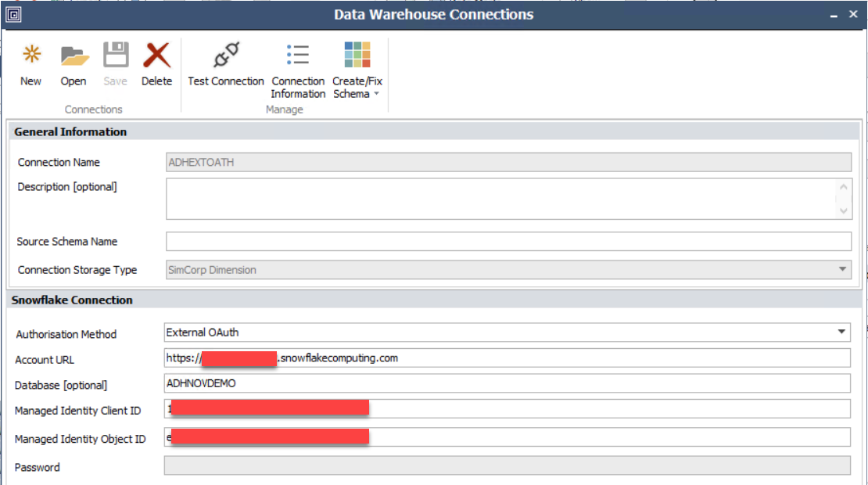Screen dimensions: 868x485
Task: Click the Connection Name field
Action: [508, 162]
